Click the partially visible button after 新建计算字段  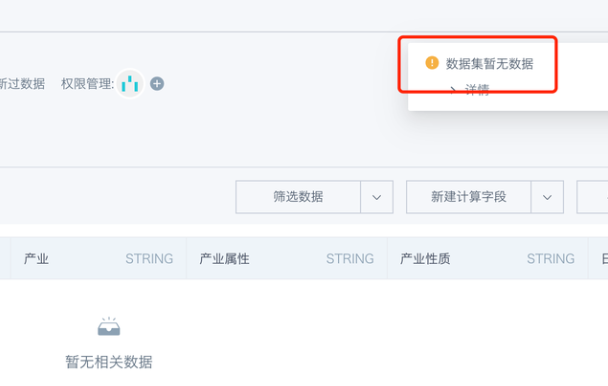click(x=592, y=197)
